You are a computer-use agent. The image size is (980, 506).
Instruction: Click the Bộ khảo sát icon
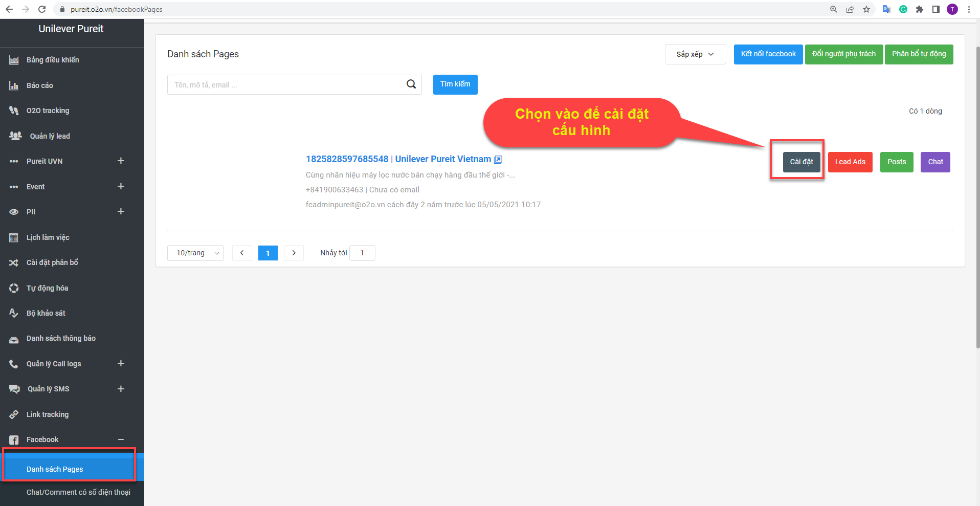[14, 313]
